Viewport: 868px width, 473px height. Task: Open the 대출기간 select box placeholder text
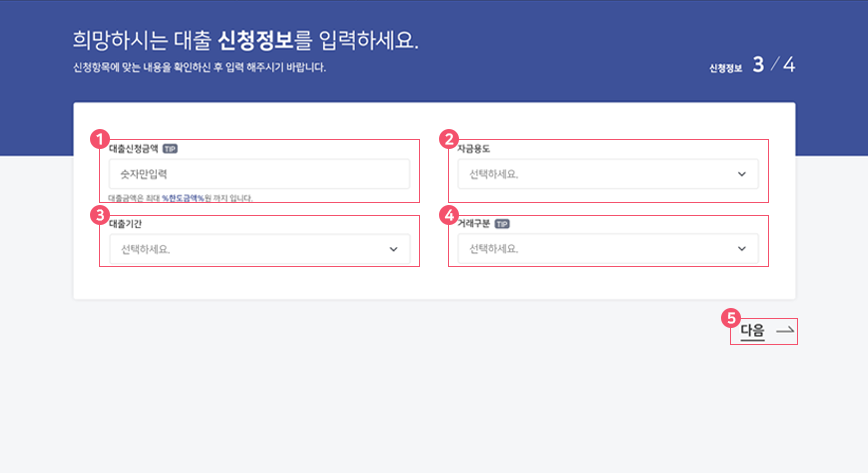coord(145,249)
